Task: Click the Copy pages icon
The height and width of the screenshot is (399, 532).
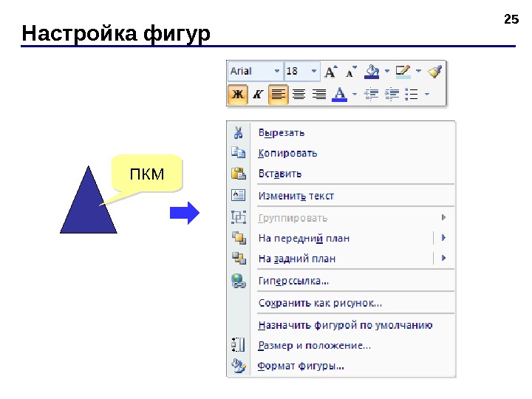Action: (238, 153)
